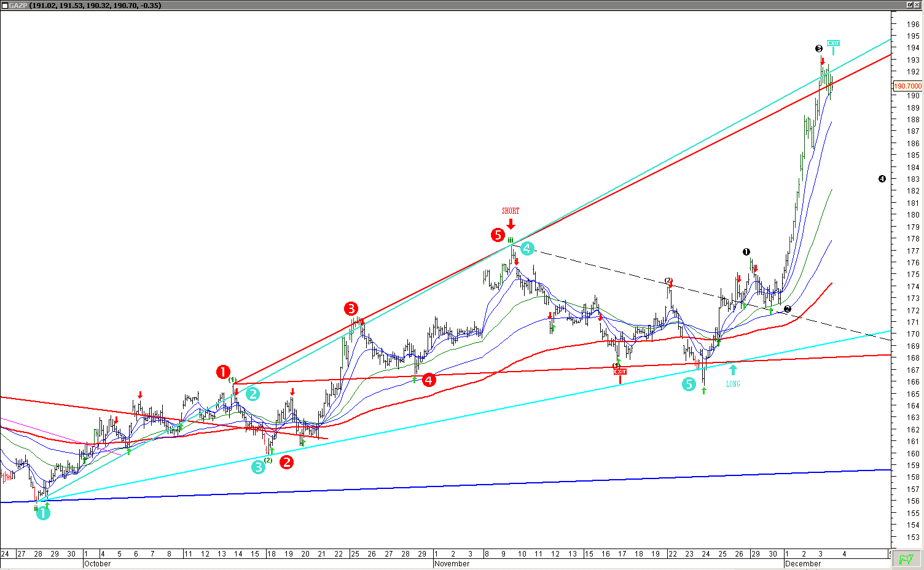
Task: Click the 196 price axis label
Action: point(914,25)
